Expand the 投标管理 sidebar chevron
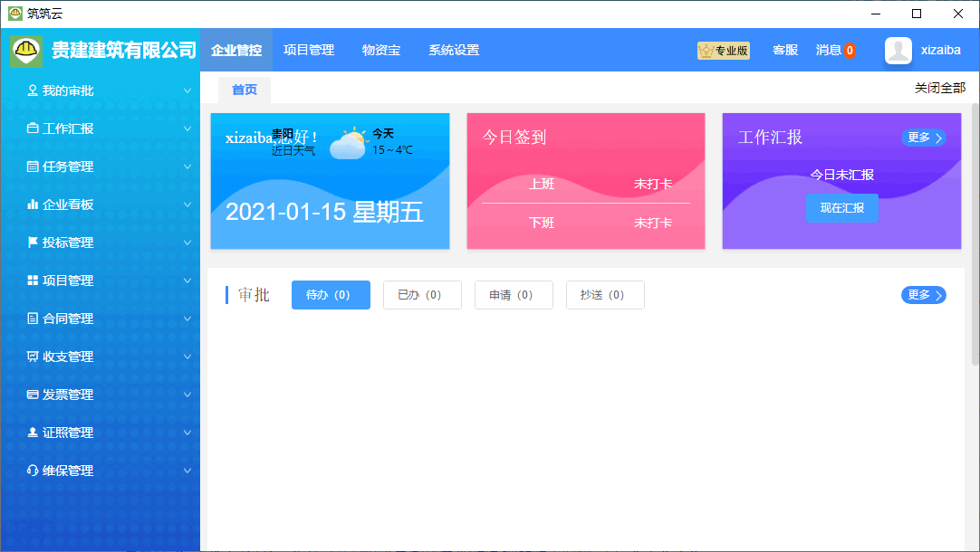Screen dimensions: 980x552 (x=187, y=243)
